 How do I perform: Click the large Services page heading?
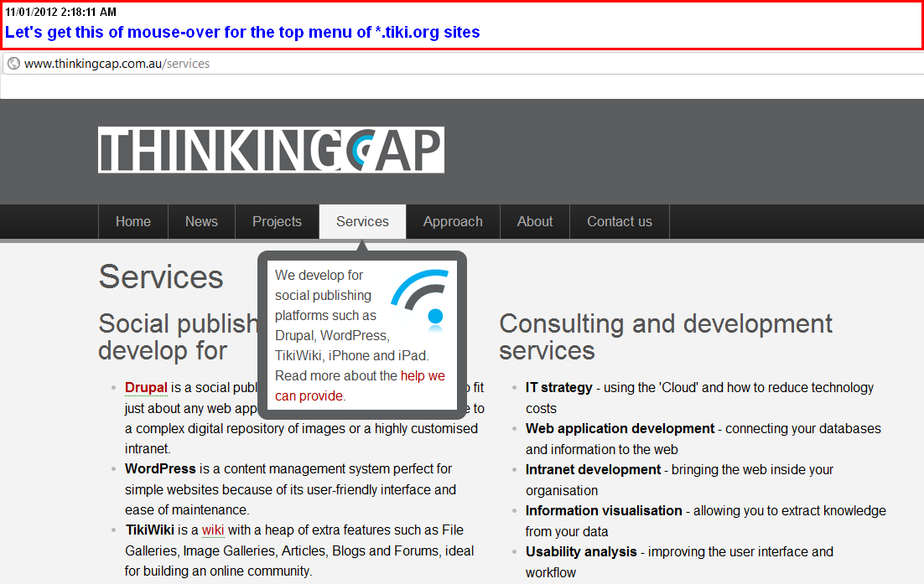click(x=161, y=277)
